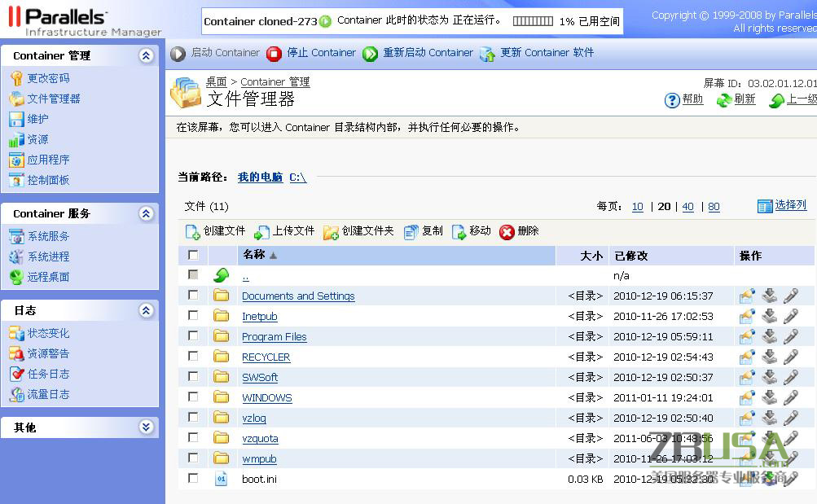The width and height of the screenshot is (817, 504).
Task: Click the 资源警告 log icon
Action: click(x=16, y=353)
